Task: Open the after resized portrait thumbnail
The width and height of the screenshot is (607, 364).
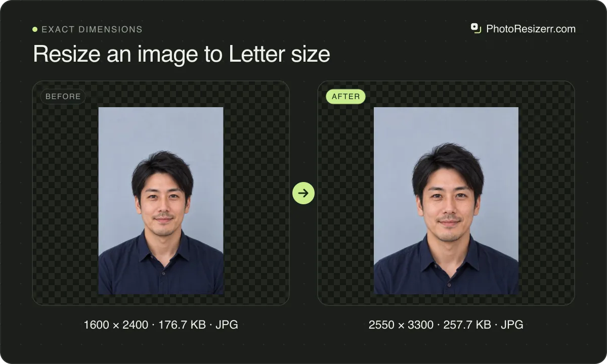Action: coord(446,201)
